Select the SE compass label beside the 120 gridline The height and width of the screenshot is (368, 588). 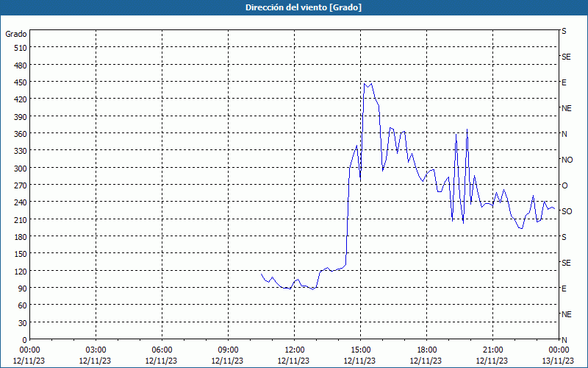(566, 263)
